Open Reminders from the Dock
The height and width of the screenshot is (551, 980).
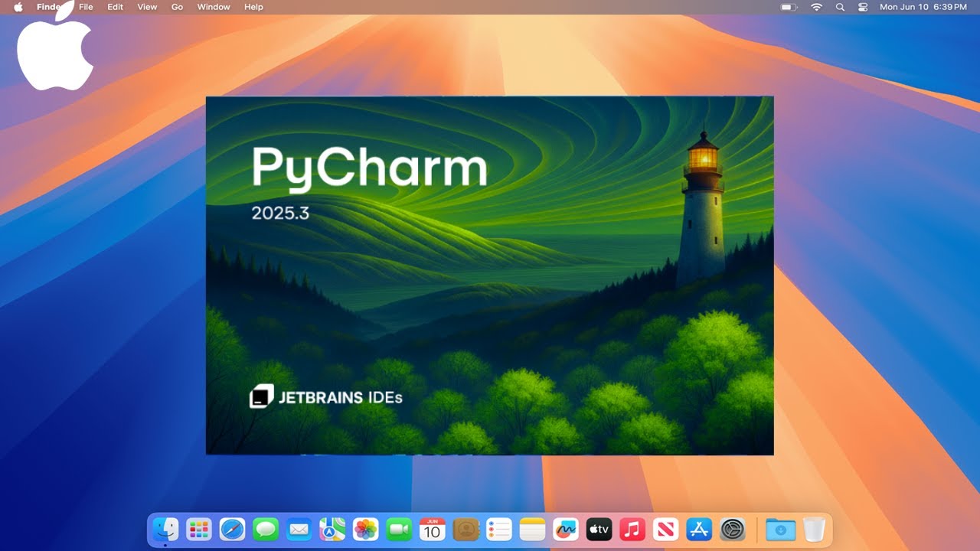[x=499, y=529]
